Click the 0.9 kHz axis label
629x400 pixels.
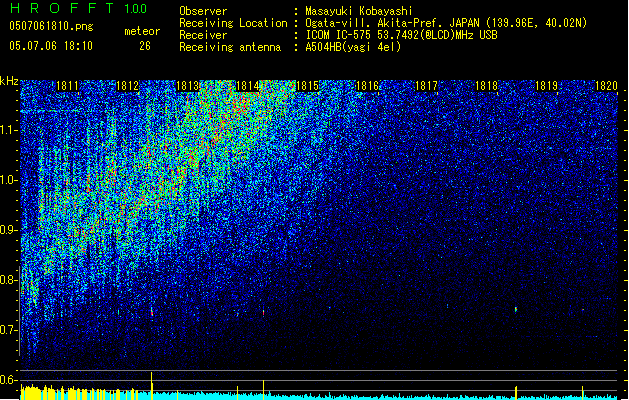[x=8, y=230]
